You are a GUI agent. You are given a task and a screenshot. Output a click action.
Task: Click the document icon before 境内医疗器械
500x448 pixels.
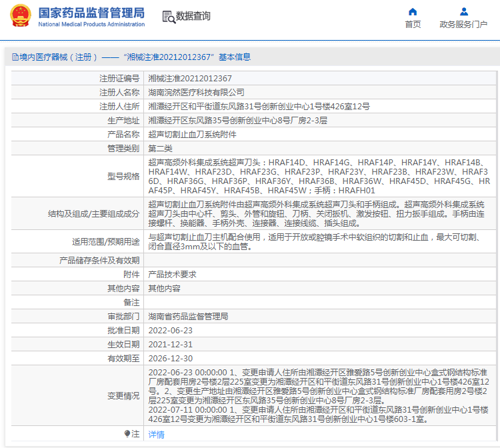click(x=15, y=57)
